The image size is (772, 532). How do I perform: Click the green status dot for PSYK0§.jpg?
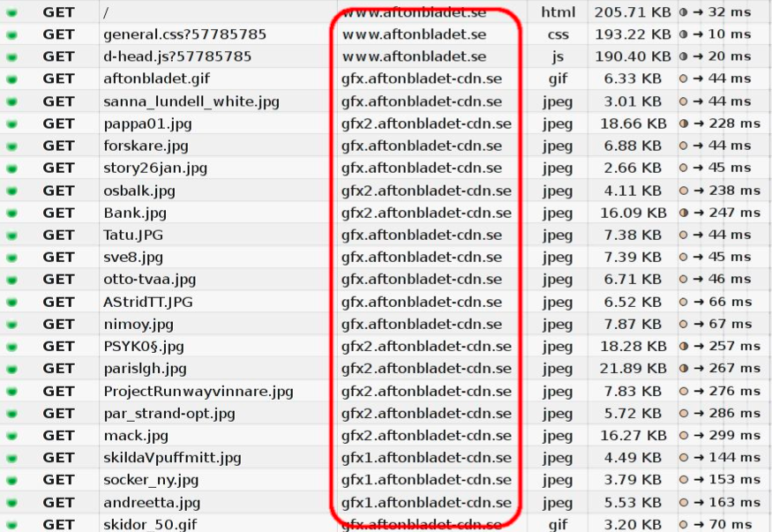(11, 347)
